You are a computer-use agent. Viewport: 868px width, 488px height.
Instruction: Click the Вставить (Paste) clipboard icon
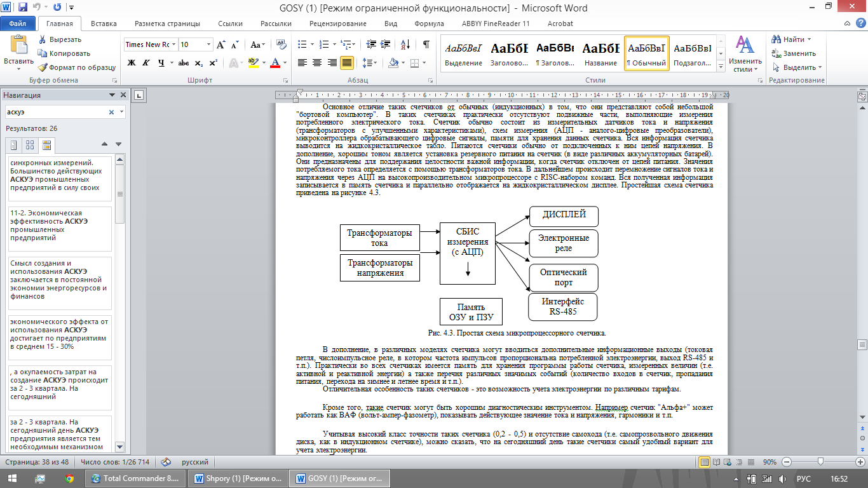pyautogui.click(x=18, y=46)
